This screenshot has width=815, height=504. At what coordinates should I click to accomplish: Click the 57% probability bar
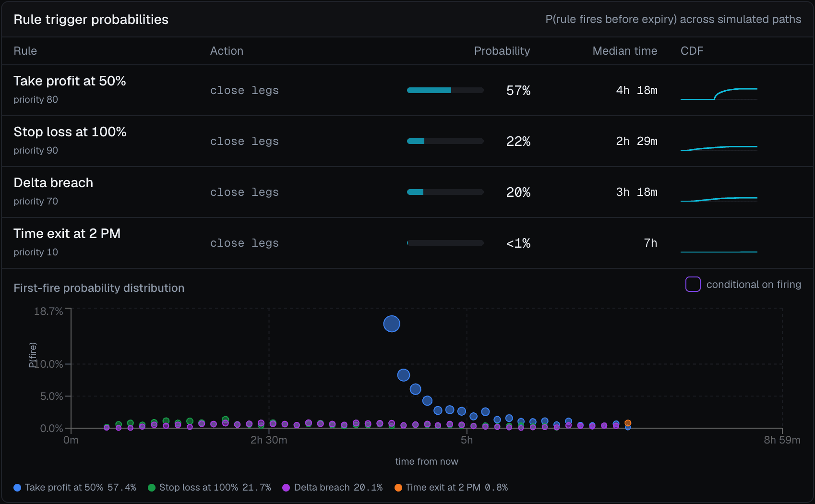445,90
